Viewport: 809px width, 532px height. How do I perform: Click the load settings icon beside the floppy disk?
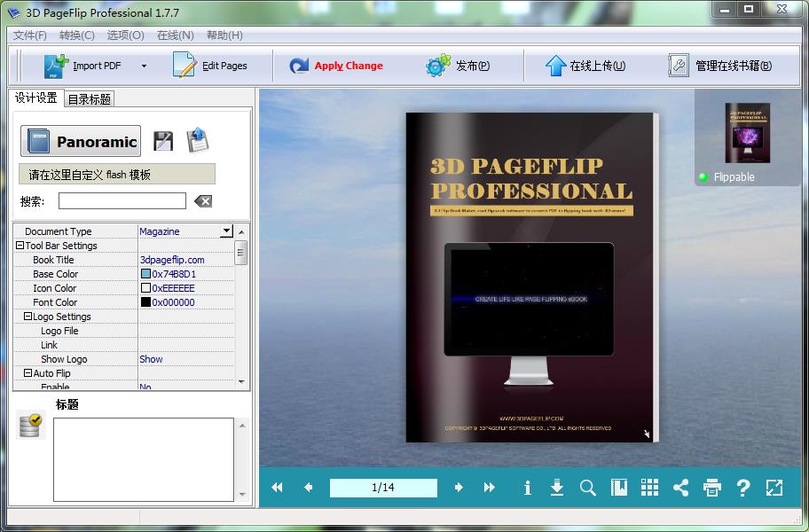[198, 140]
